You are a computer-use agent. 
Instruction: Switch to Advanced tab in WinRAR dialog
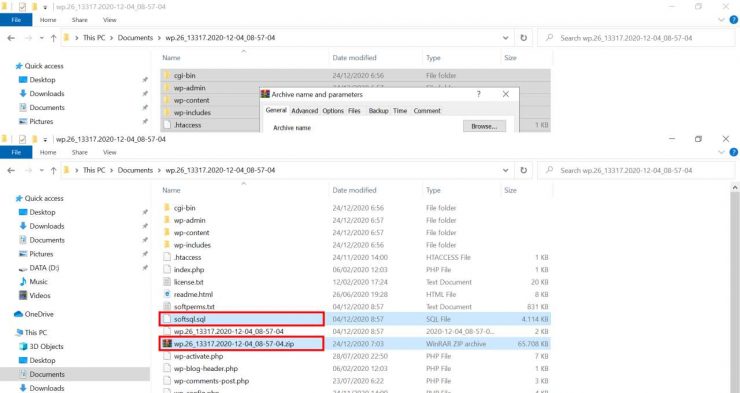304,111
